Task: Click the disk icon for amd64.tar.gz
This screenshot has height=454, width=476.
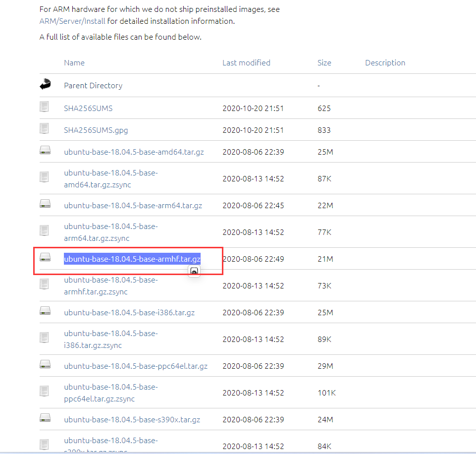Action: pyautogui.click(x=45, y=150)
